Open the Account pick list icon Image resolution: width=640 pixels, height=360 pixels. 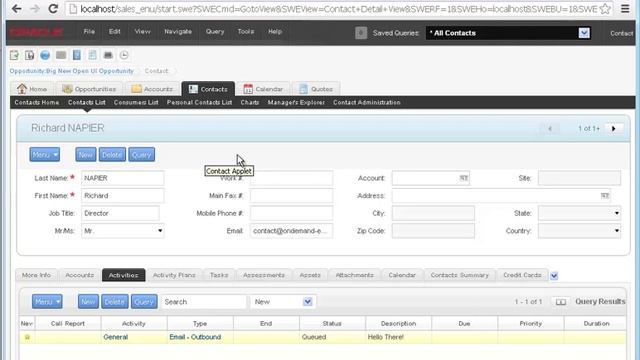(x=463, y=178)
